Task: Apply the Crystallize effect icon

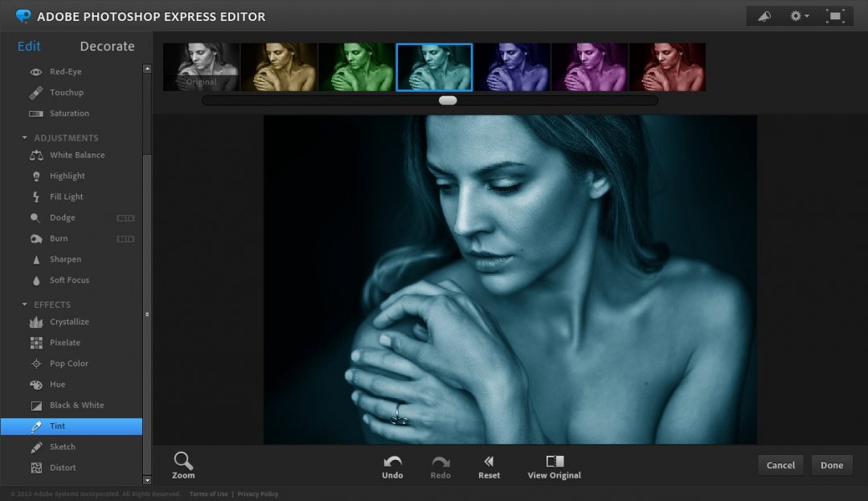Action: [36, 322]
